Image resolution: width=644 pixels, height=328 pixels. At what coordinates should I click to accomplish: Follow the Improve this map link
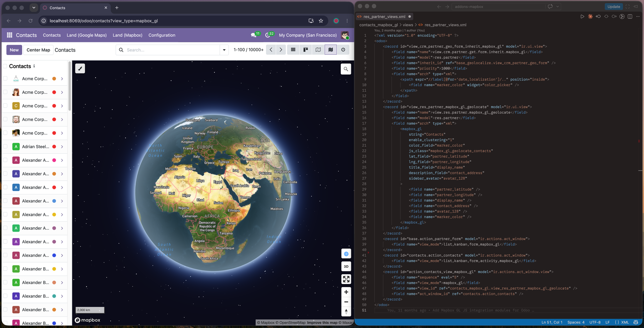click(x=322, y=323)
